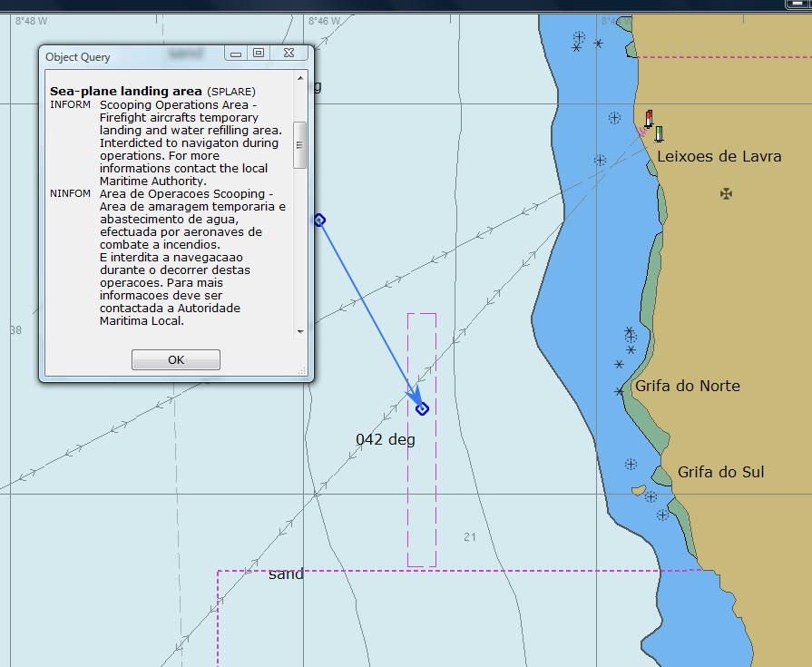Minimize the Object Query dialog
The height and width of the screenshot is (667, 812).
[236, 54]
